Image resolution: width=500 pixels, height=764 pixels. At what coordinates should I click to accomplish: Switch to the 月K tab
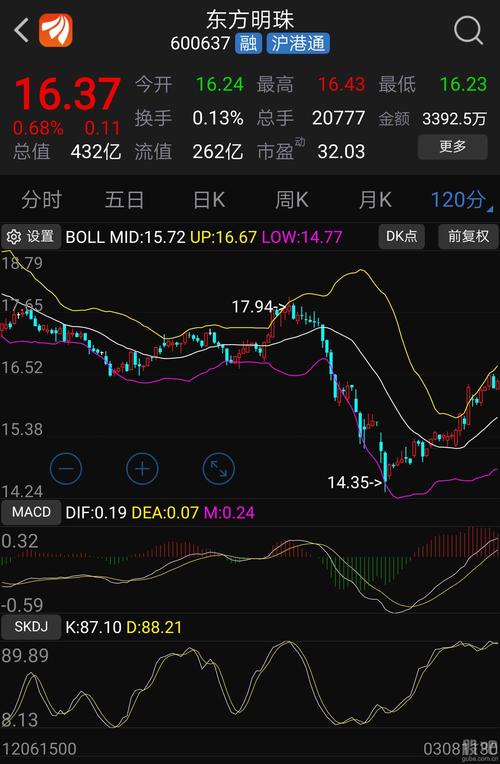(x=375, y=200)
